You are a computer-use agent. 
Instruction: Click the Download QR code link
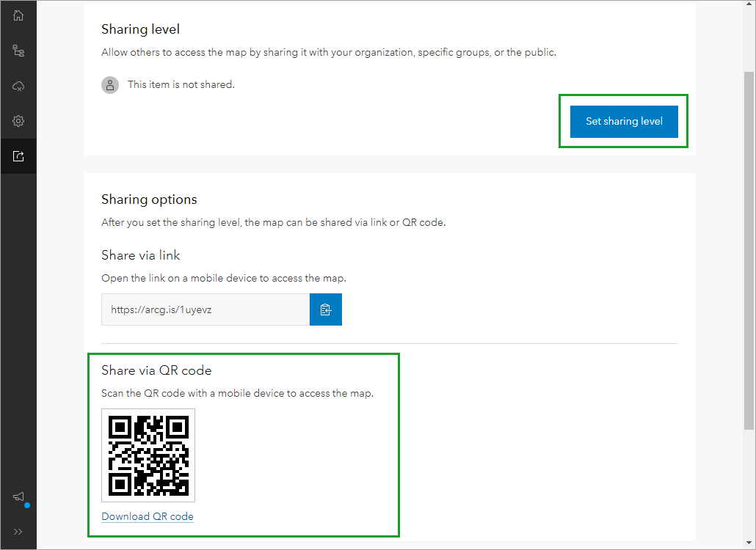pyautogui.click(x=148, y=516)
